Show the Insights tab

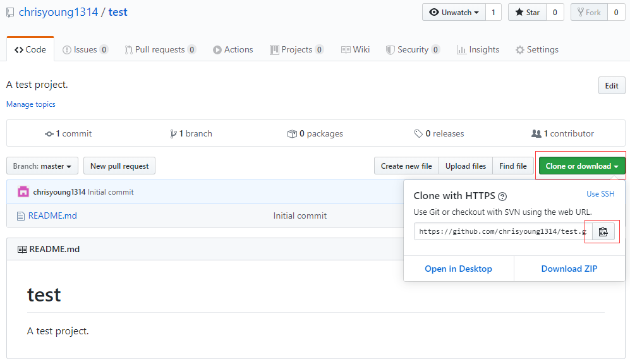click(x=478, y=49)
